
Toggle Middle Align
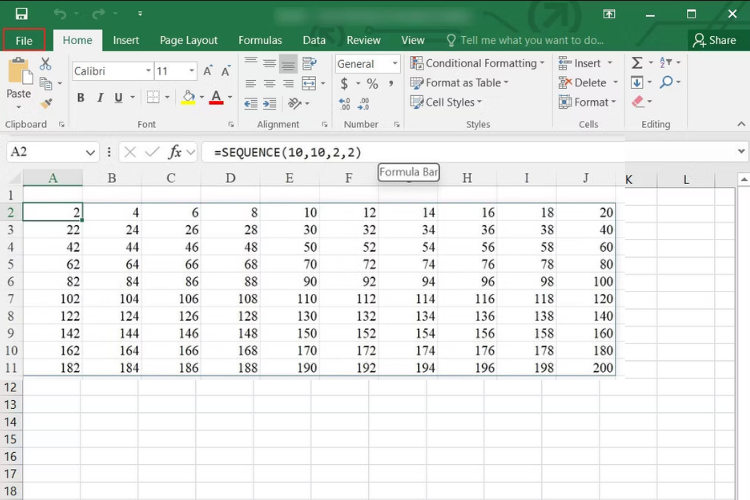coord(270,63)
